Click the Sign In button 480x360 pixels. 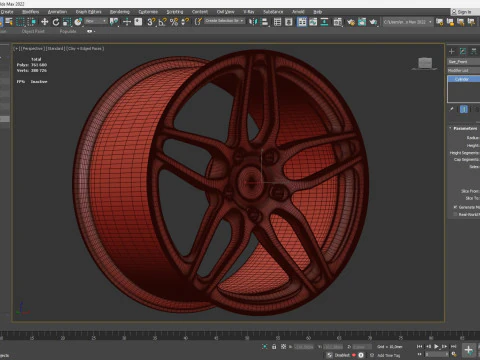(464, 12)
